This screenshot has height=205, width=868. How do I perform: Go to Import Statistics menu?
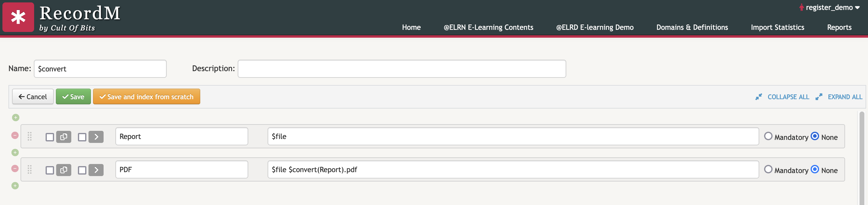coord(777,27)
